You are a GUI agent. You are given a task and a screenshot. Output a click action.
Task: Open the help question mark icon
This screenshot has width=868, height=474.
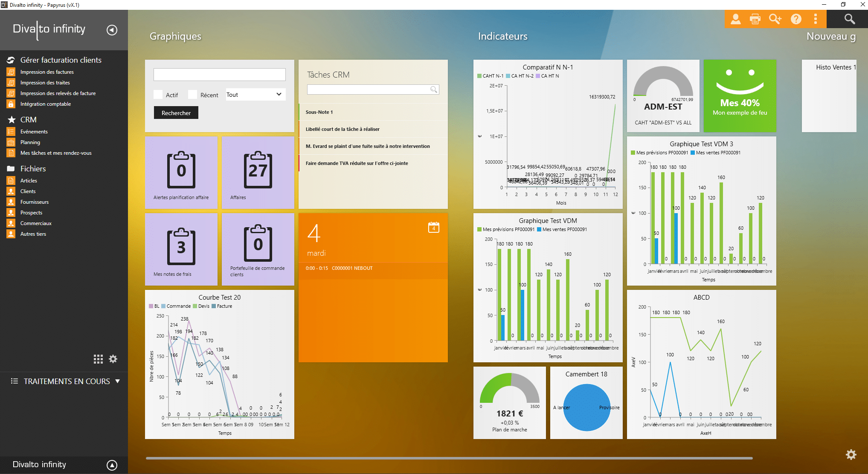coord(796,19)
